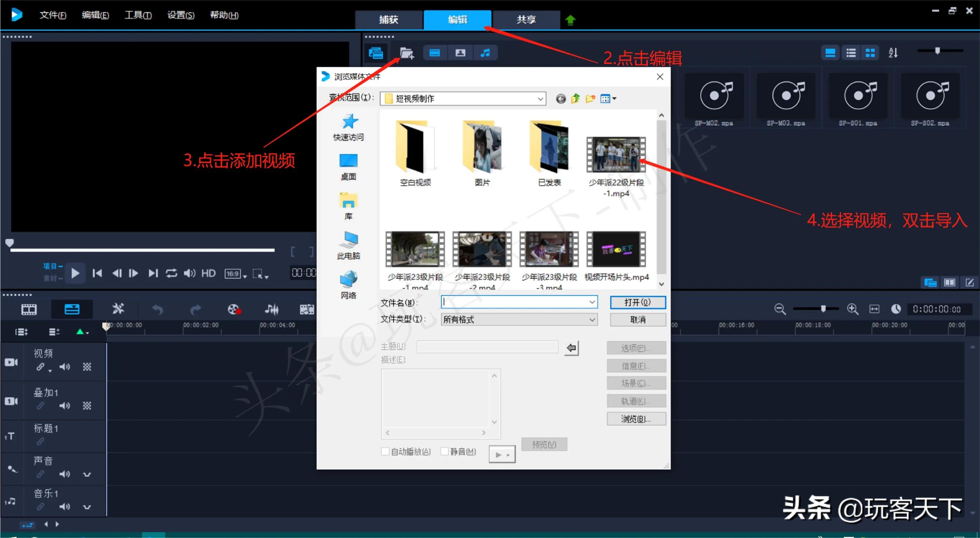Expand the 查找范围 folder dropdown

point(540,99)
